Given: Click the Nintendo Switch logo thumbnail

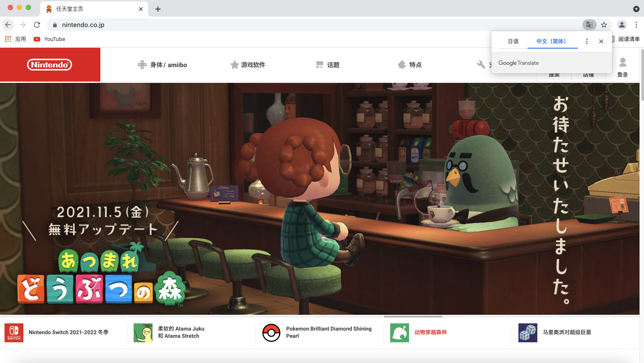Looking at the screenshot, I should click(x=14, y=332).
